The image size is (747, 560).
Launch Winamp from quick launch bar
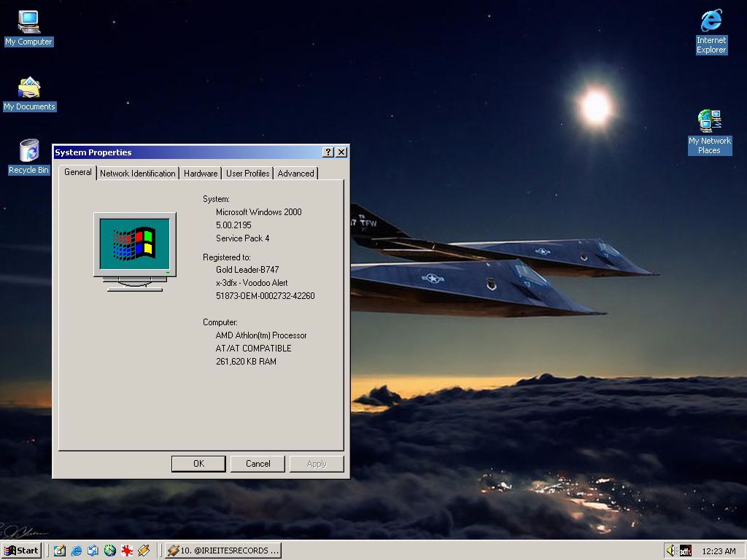point(144,551)
